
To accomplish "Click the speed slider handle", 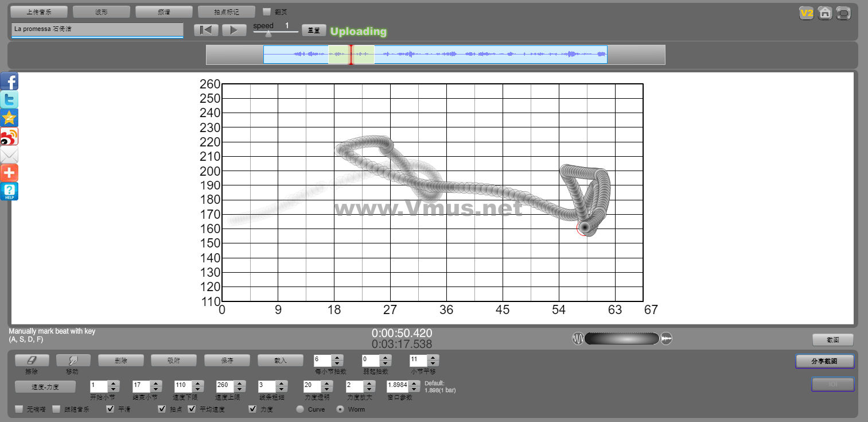I will (x=268, y=34).
